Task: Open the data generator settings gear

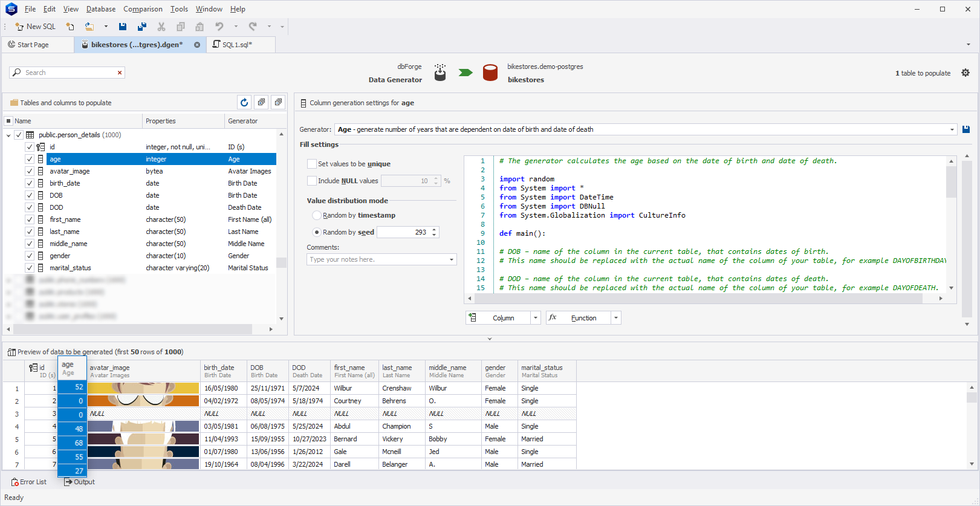Action: click(x=965, y=73)
